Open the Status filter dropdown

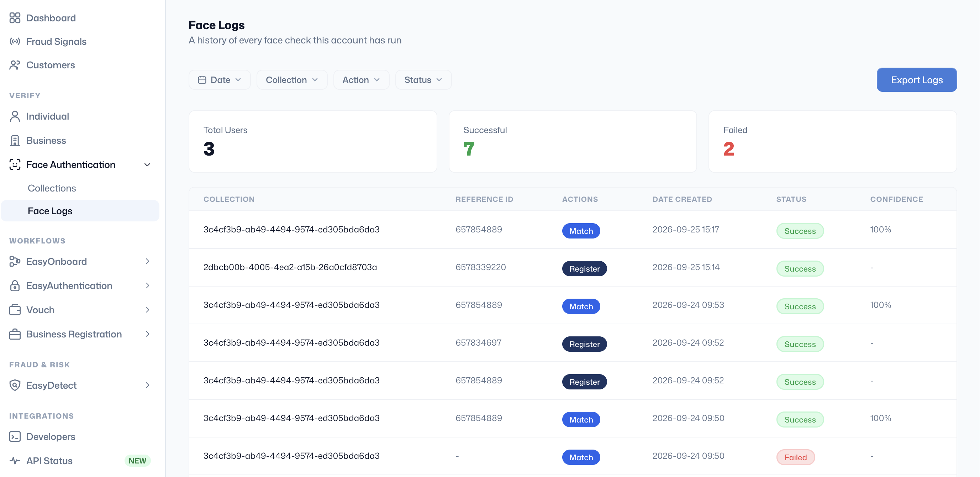click(x=423, y=80)
